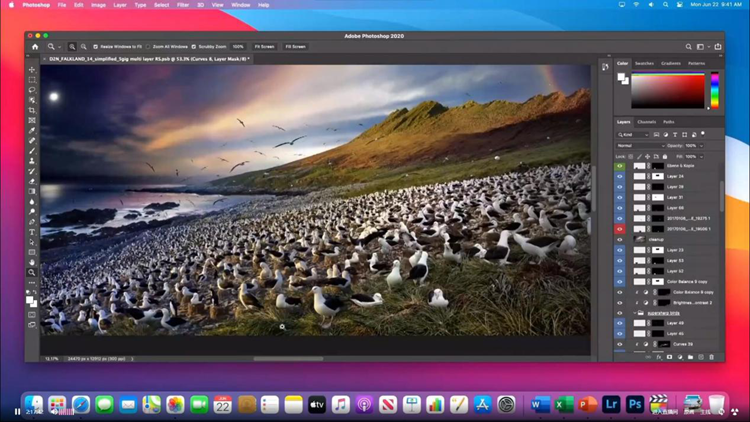The width and height of the screenshot is (750, 422).
Task: Select the Brush tool
Action: (32, 151)
